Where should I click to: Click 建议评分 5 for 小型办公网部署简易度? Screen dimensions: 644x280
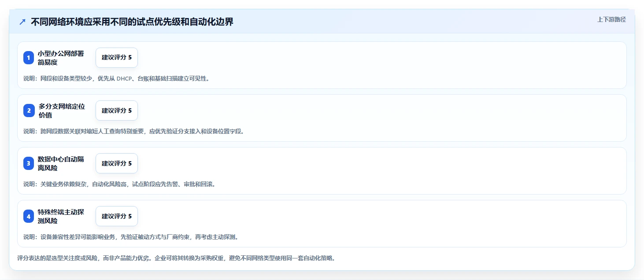(117, 58)
